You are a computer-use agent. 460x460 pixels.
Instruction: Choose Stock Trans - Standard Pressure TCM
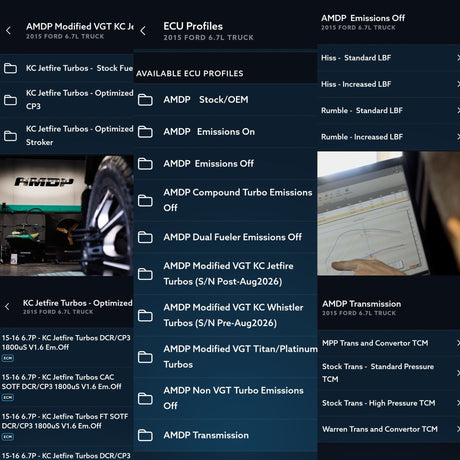pos(389,373)
